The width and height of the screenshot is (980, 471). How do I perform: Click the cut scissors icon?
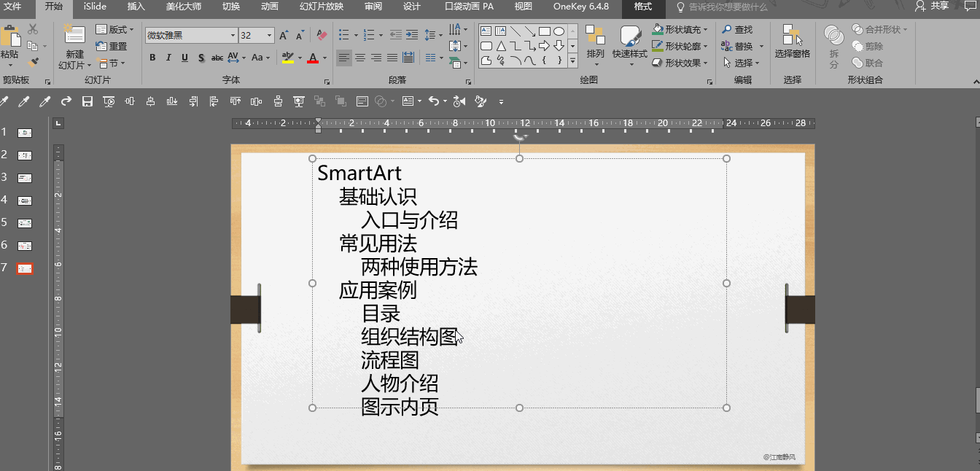tap(33, 29)
